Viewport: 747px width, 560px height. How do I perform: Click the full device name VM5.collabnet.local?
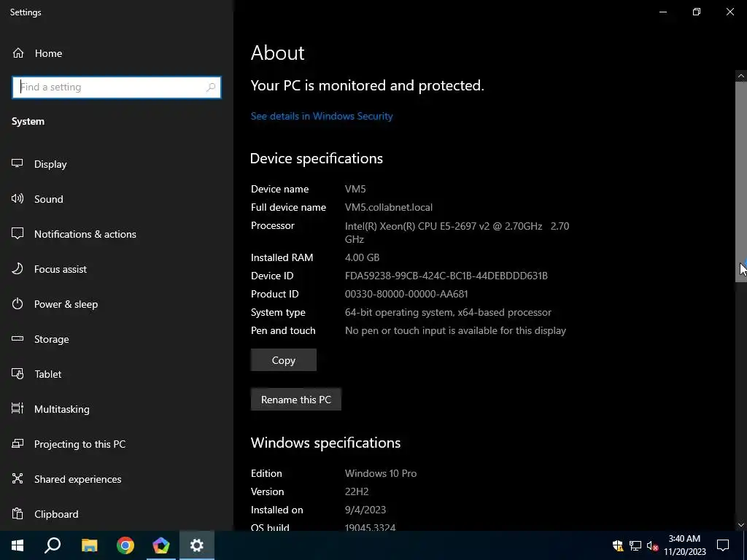click(x=389, y=207)
